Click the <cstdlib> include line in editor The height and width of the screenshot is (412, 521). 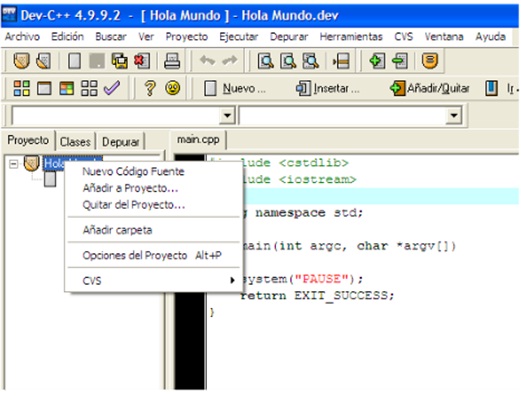pyautogui.click(x=295, y=163)
